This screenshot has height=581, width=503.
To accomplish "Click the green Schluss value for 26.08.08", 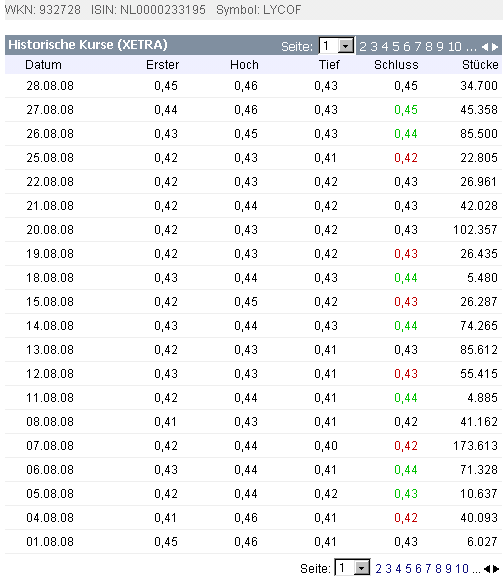I will tap(406, 134).
